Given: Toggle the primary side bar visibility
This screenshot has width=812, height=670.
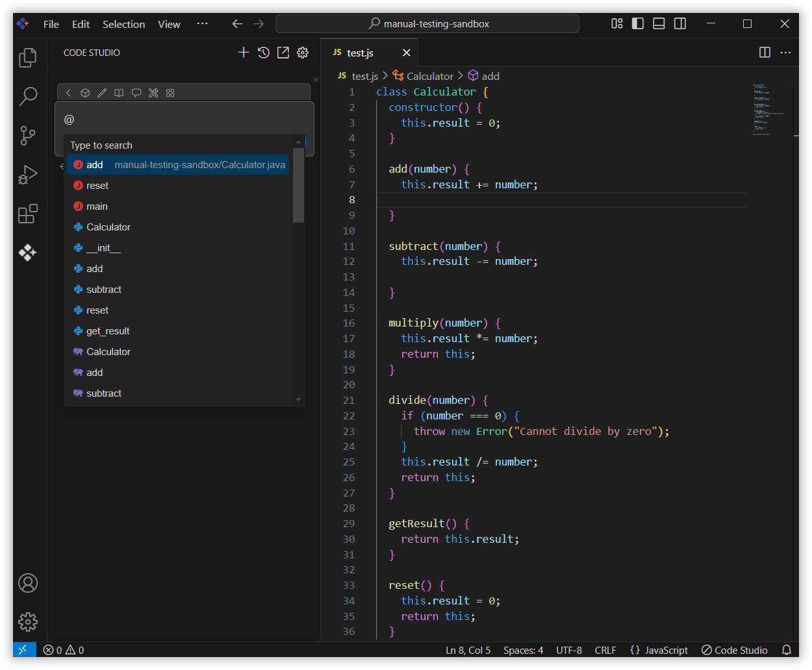Looking at the screenshot, I should tap(638, 24).
